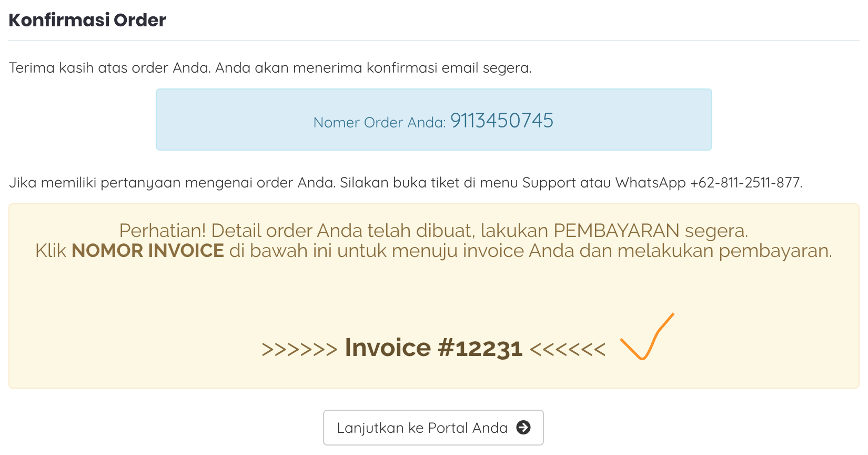Click the left-pointing chevrons after Invoice
This screenshot has width=868, height=455.
pos(568,349)
